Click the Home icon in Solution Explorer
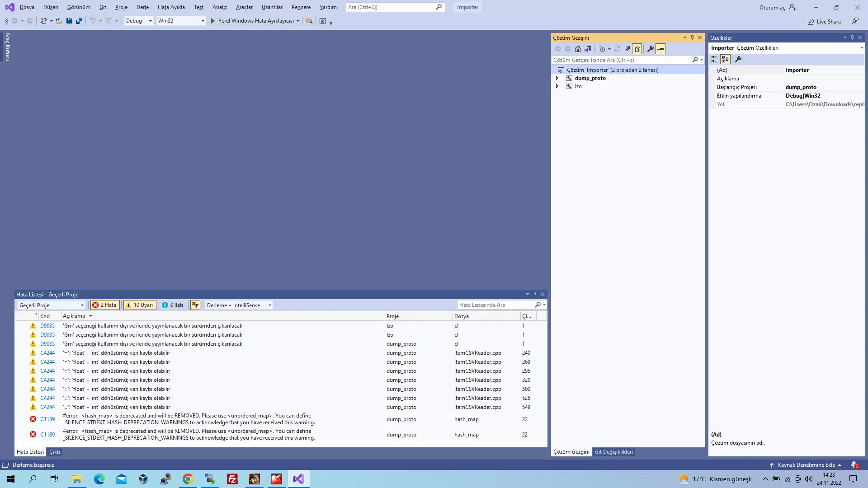 577,49
